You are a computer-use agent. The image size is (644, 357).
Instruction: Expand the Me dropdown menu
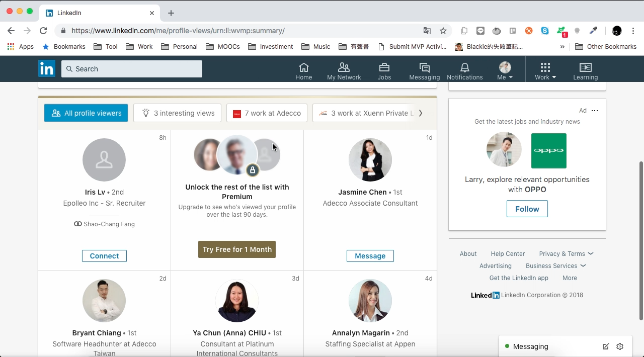(505, 71)
